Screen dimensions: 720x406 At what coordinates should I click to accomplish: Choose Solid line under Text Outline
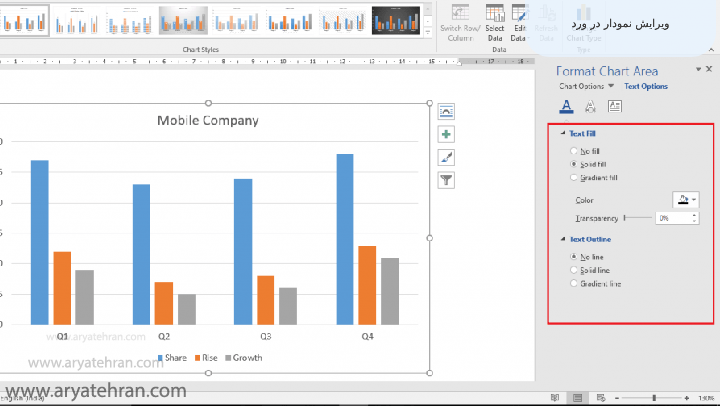(573, 270)
